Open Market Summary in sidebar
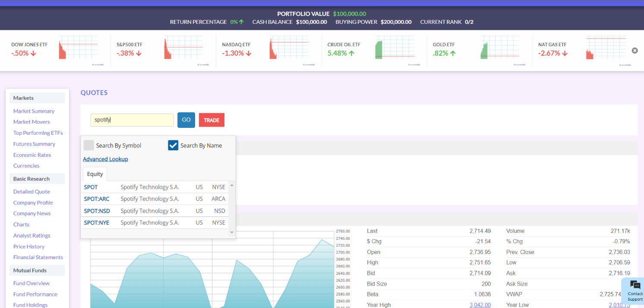This screenshot has width=644, height=308. coord(34,111)
